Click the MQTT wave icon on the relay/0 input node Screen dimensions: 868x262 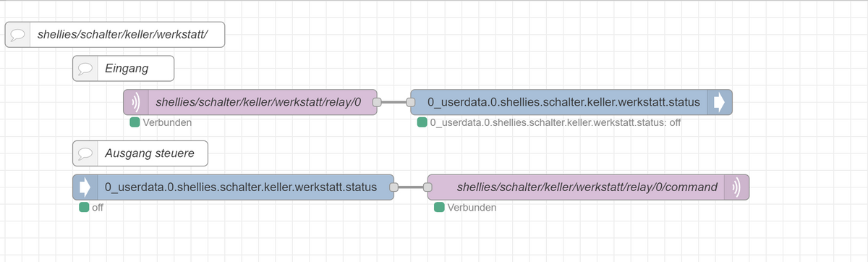click(135, 103)
